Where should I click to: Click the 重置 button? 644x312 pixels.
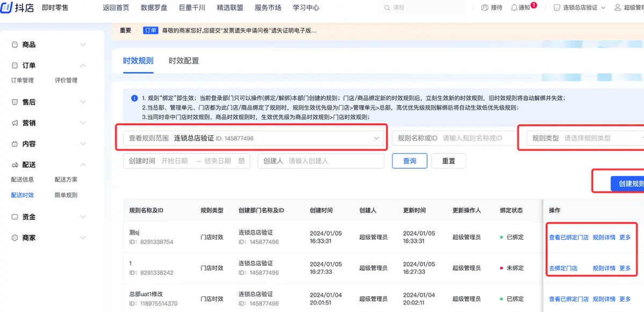click(x=449, y=161)
